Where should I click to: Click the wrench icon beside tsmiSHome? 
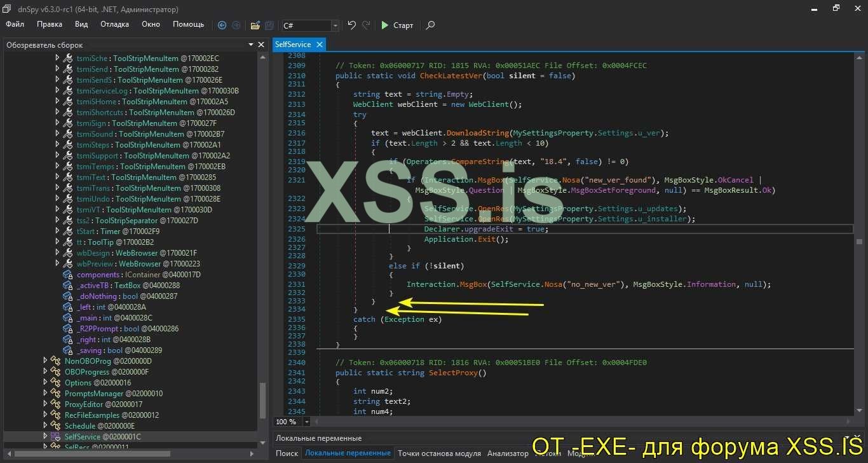pos(68,102)
